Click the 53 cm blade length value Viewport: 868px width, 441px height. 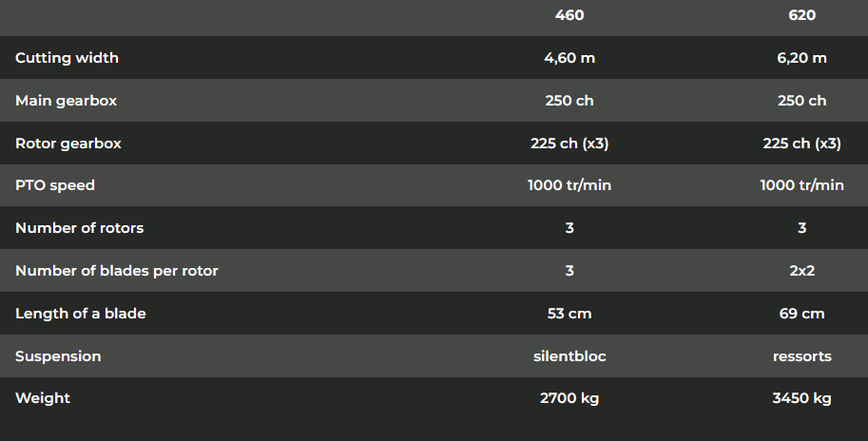pyautogui.click(x=569, y=314)
